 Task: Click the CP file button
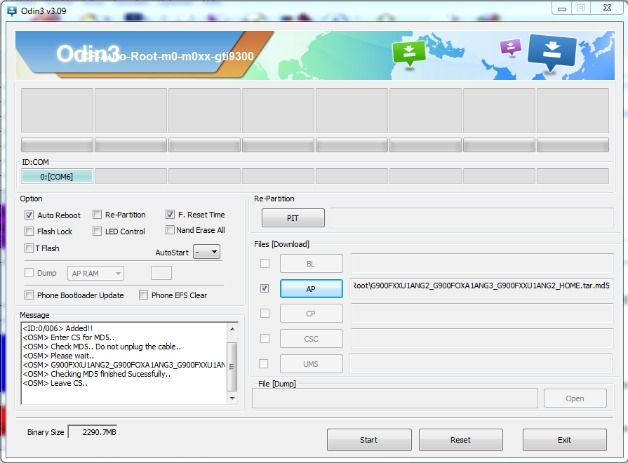[311, 314]
